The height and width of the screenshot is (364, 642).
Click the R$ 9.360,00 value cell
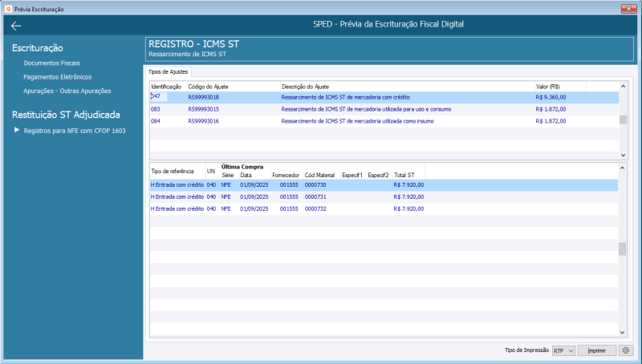[551, 97]
